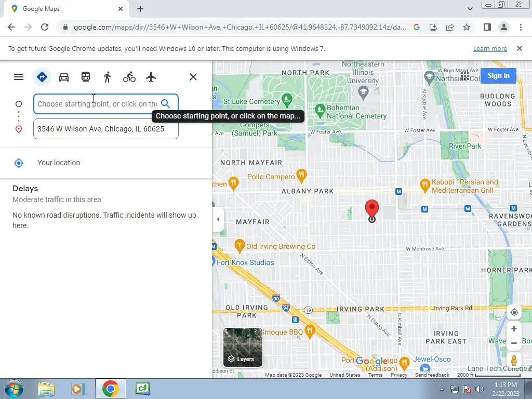Open the Privacy link at map bottom

tap(398, 375)
